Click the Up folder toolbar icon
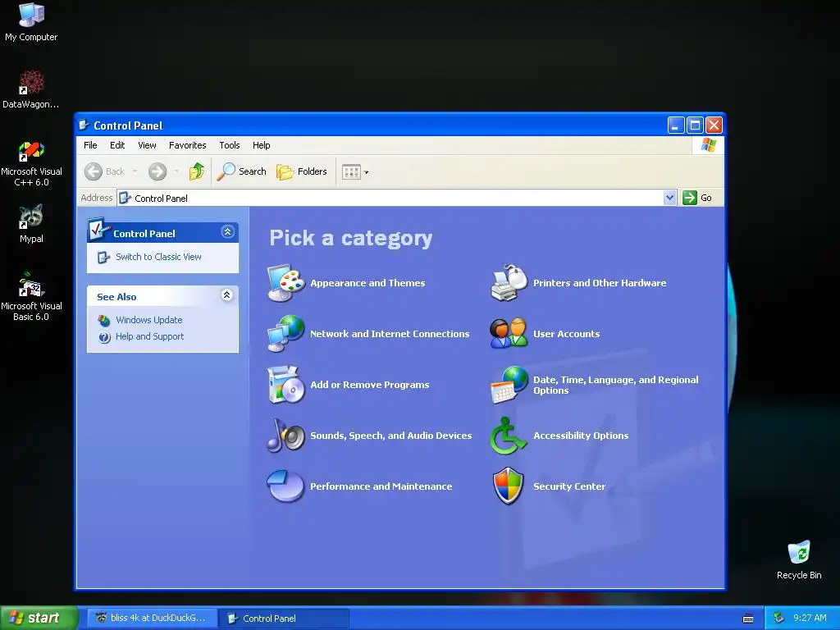The height and width of the screenshot is (630, 840). click(197, 171)
